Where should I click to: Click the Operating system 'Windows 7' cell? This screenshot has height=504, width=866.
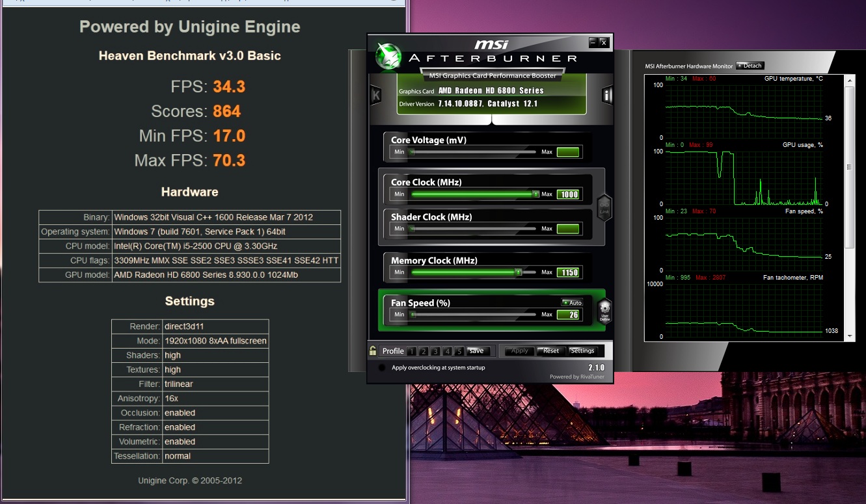click(x=226, y=232)
